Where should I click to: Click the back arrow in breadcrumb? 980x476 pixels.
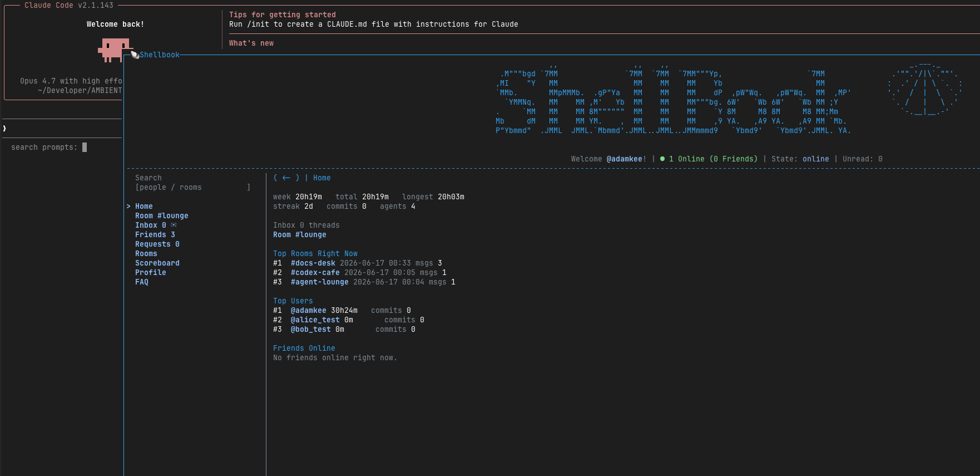(x=286, y=178)
